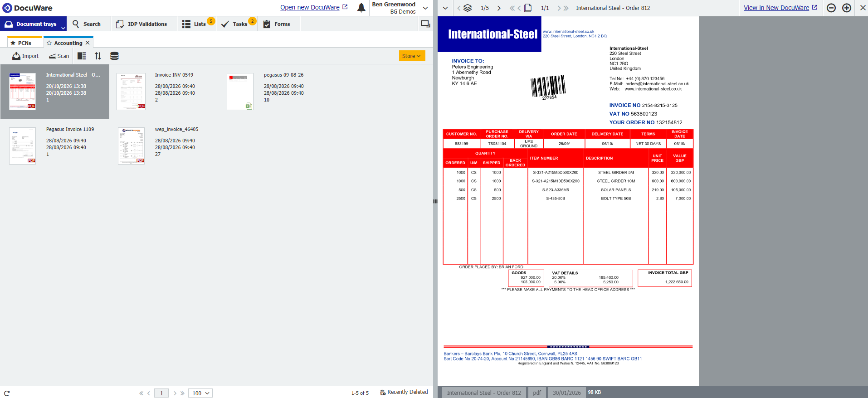This screenshot has height=398, width=868.
Task: Open the Tasks tab
Action: point(237,24)
